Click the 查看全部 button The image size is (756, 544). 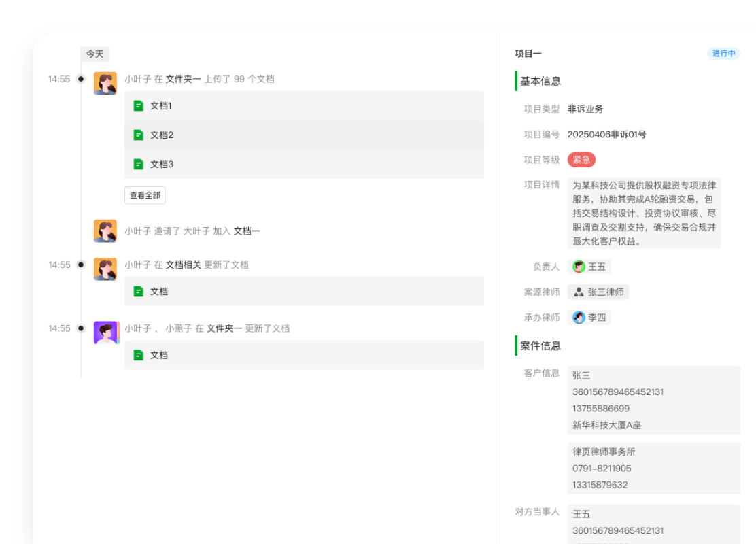(x=145, y=195)
